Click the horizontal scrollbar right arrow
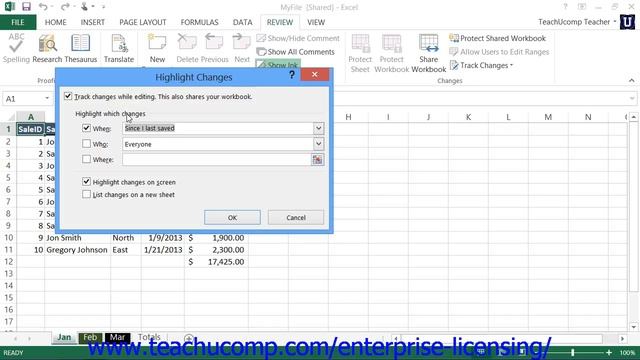Image resolution: width=640 pixels, height=360 pixels. (622, 339)
